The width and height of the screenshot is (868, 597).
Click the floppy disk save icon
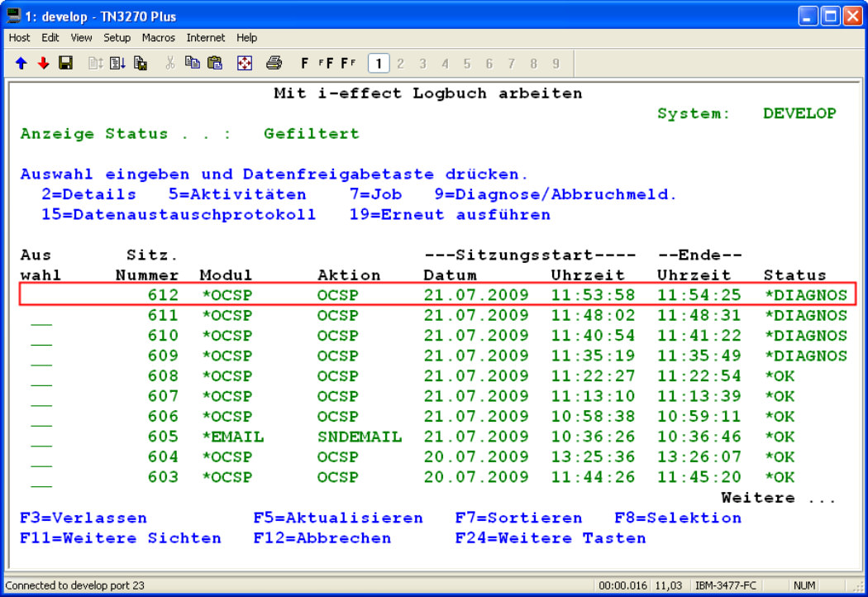(65, 63)
